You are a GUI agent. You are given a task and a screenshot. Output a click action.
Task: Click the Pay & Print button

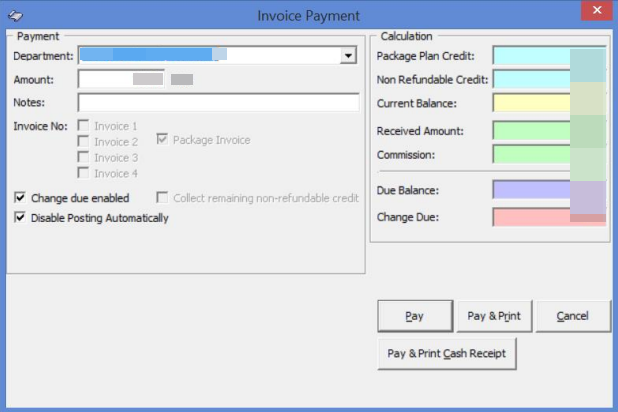pos(494,316)
